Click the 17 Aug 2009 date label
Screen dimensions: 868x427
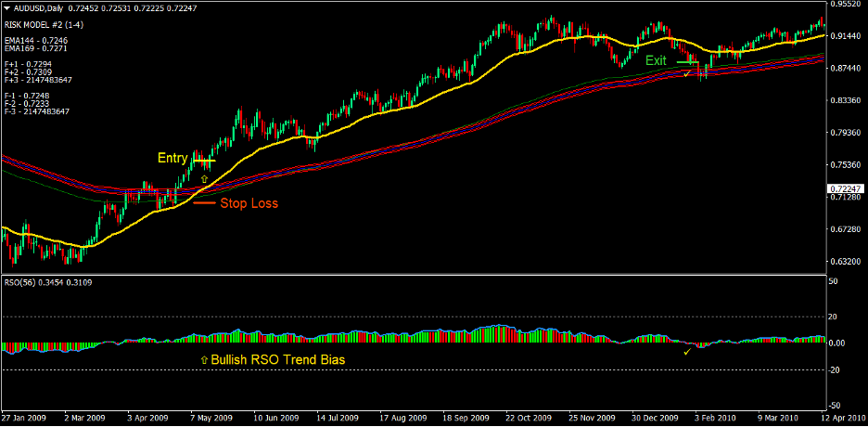click(x=402, y=418)
